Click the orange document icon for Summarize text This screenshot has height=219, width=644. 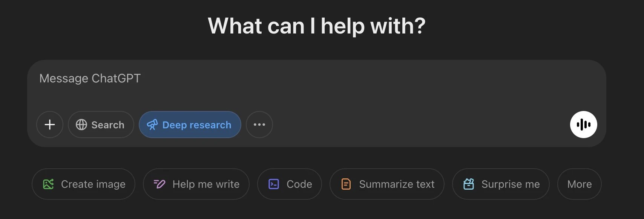click(x=346, y=184)
